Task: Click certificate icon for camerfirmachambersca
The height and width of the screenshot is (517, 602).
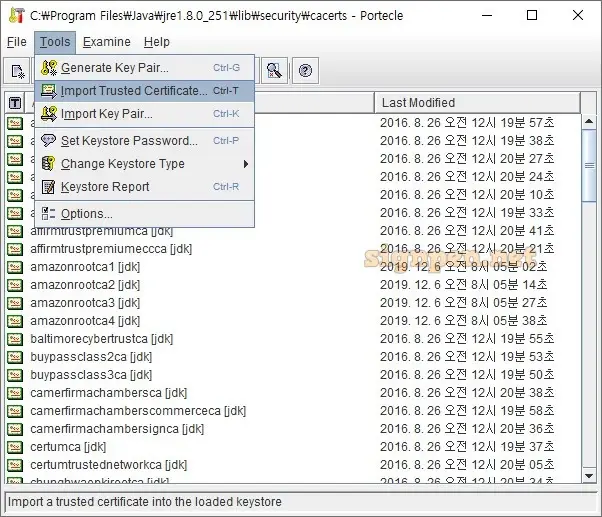Action: pyautogui.click(x=15, y=393)
